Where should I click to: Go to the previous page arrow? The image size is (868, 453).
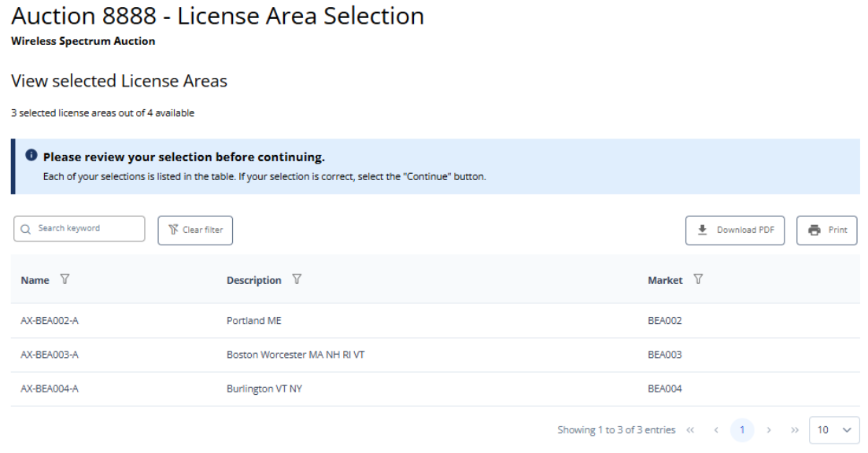click(x=716, y=430)
